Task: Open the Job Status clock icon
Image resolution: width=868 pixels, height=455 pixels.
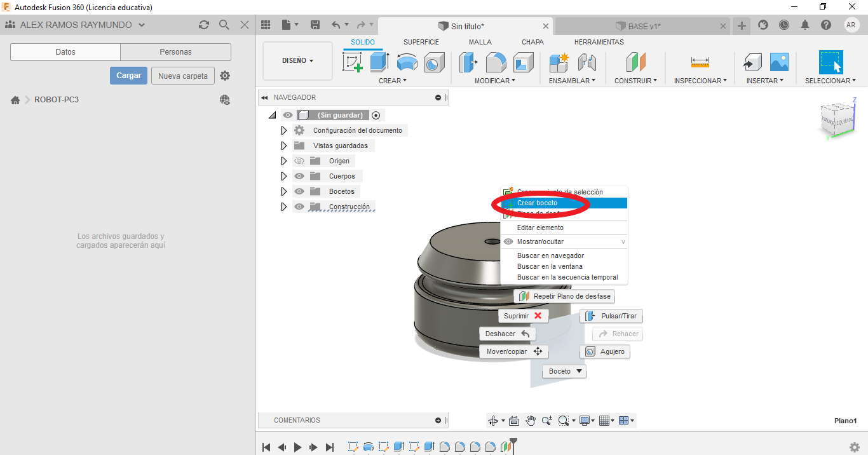Action: point(784,25)
